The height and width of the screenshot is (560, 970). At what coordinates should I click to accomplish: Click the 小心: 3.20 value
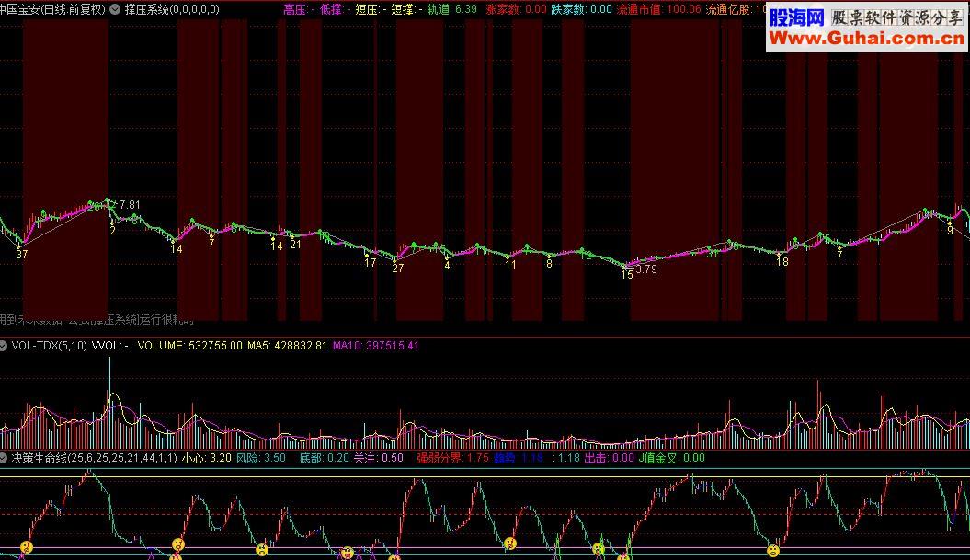tap(207, 459)
